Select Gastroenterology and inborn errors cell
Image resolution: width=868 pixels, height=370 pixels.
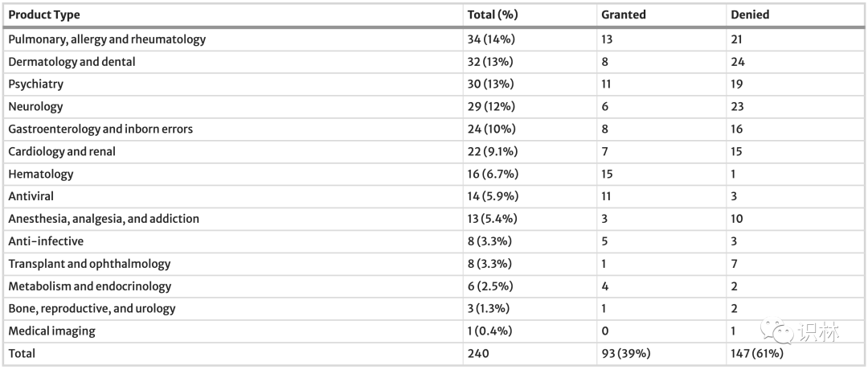pyautogui.click(x=100, y=129)
